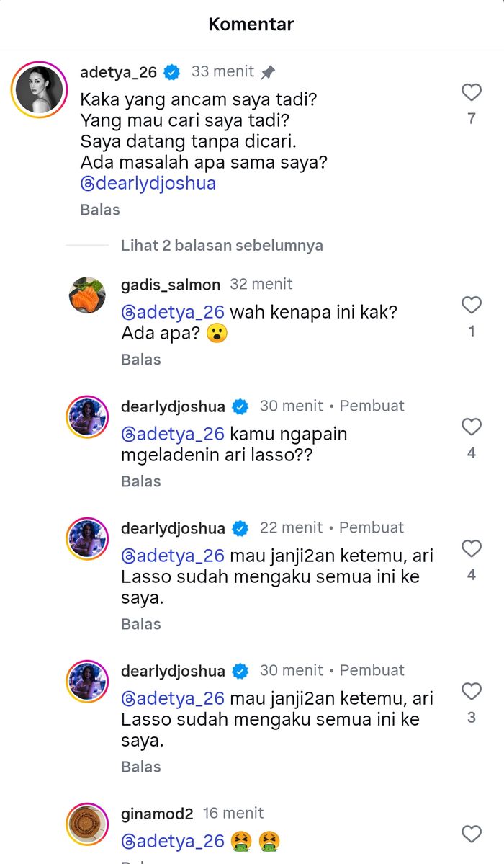
Task: Like dearlydjoshua's reply posted 22 menit ago
Action: click(x=471, y=548)
